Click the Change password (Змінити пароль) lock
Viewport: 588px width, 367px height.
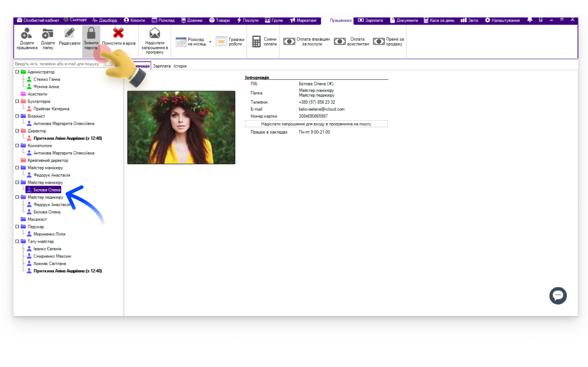pyautogui.click(x=91, y=33)
